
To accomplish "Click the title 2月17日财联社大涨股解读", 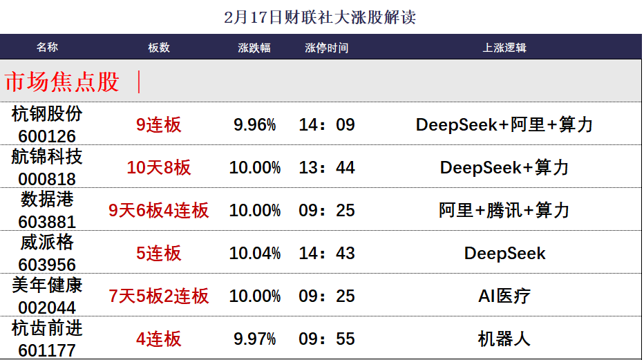I will coord(320,17).
